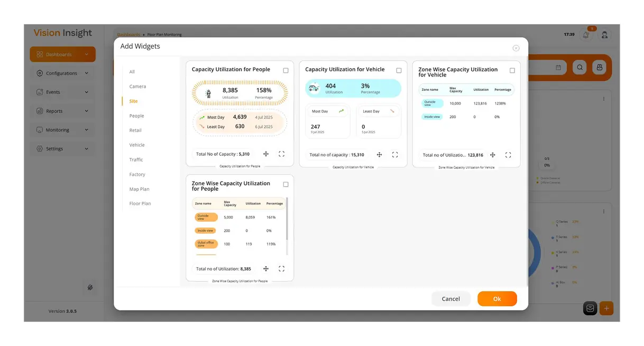
Task: Open the lower dashboard card three-dot menu
Action: click(x=604, y=211)
